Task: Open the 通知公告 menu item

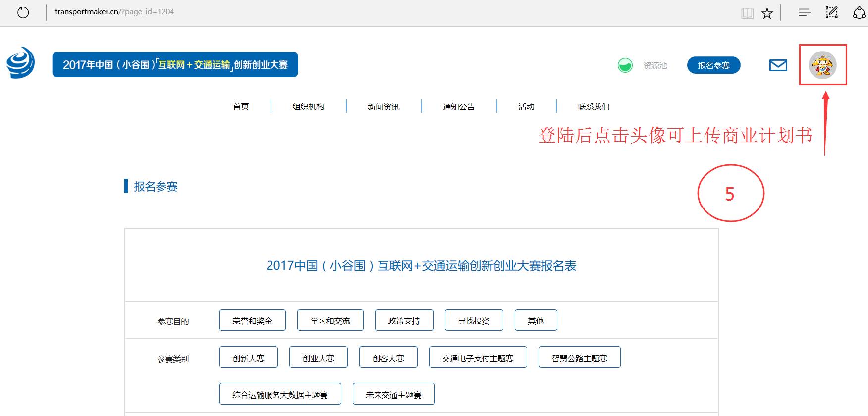Action: pyautogui.click(x=459, y=106)
